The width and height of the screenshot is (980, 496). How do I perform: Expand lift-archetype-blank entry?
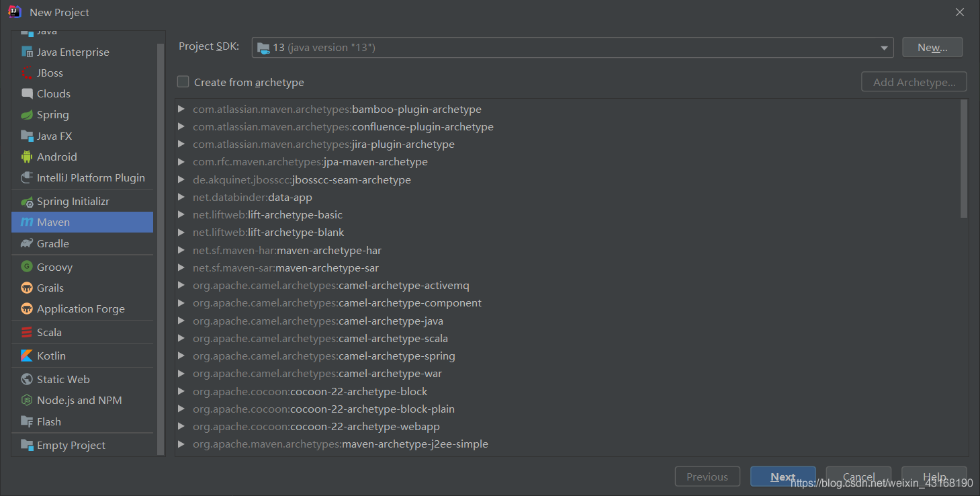click(181, 232)
